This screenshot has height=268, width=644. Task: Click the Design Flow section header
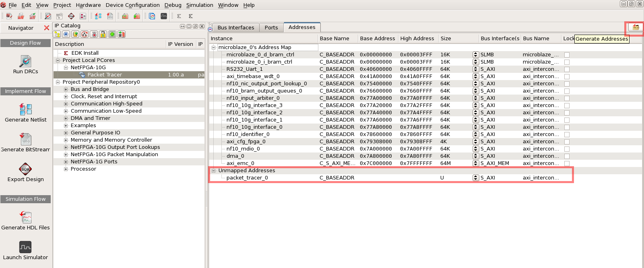tap(25, 43)
